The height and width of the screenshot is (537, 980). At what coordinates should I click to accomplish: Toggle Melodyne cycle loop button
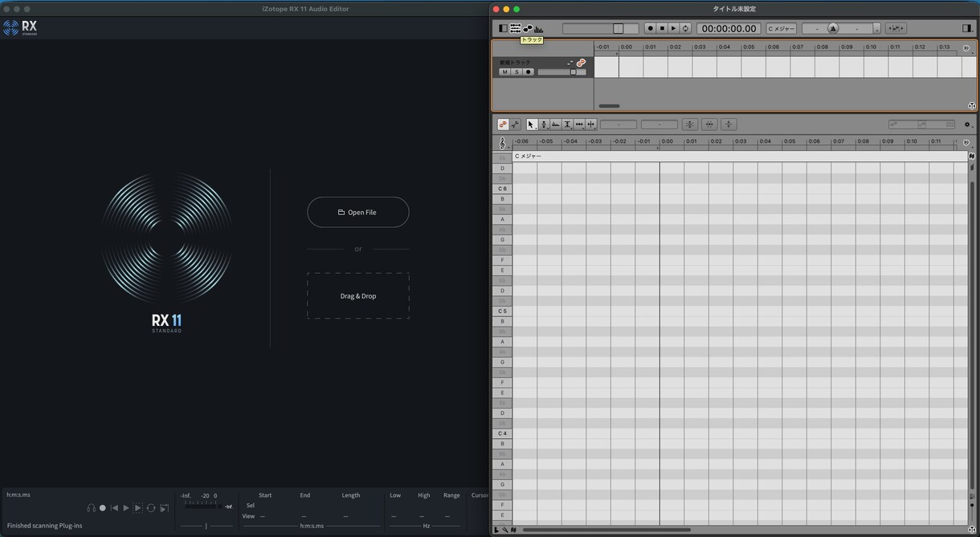click(x=685, y=28)
